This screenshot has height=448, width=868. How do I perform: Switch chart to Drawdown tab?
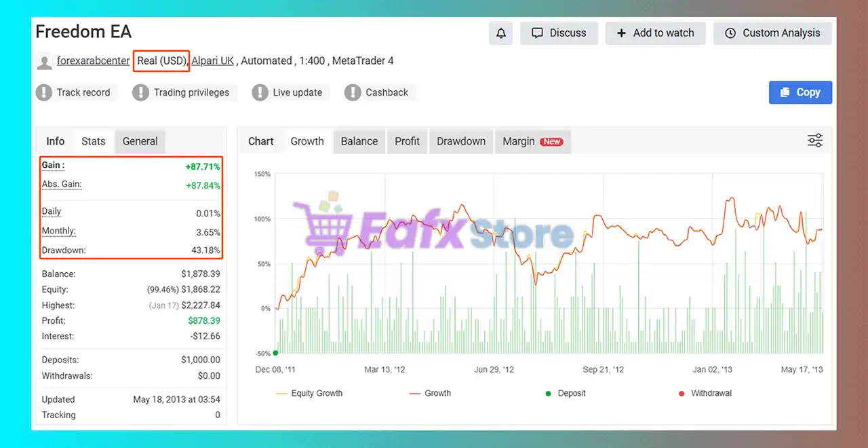click(x=461, y=141)
